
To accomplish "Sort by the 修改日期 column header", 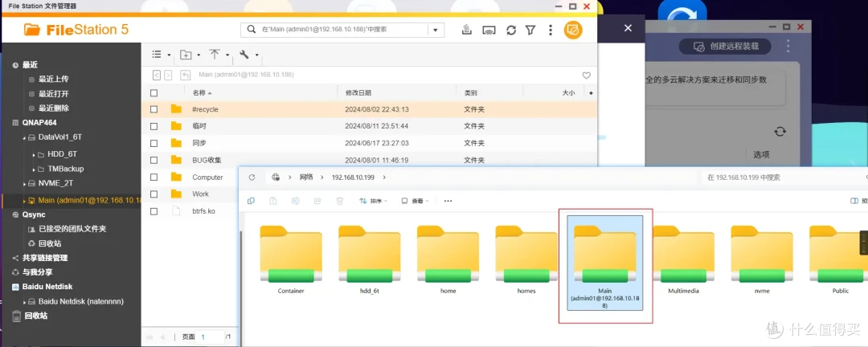I will 358,93.
